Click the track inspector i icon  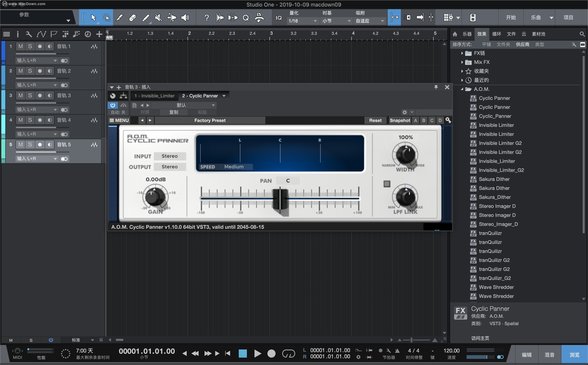(17, 34)
